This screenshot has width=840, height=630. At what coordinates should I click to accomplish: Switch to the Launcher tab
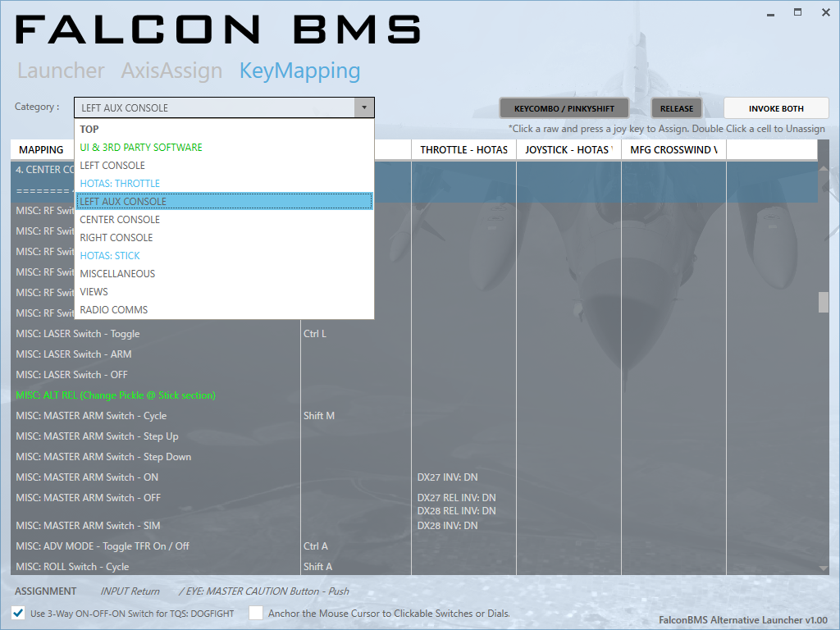(61, 71)
